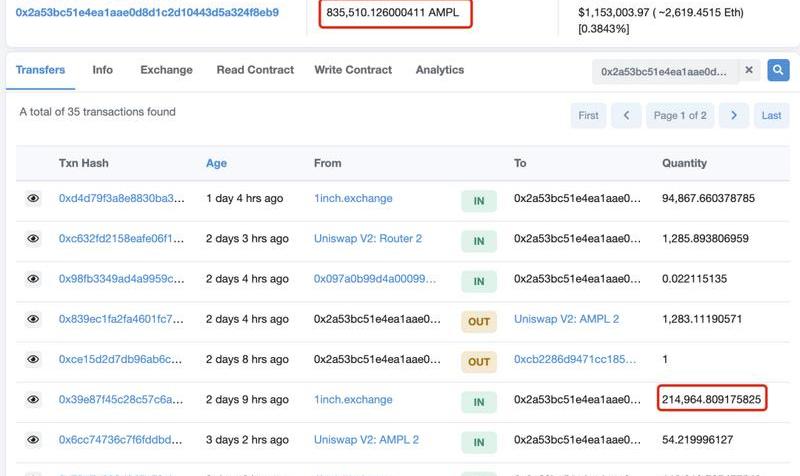Go to next page with right chevron
800x476 pixels.
734,116
